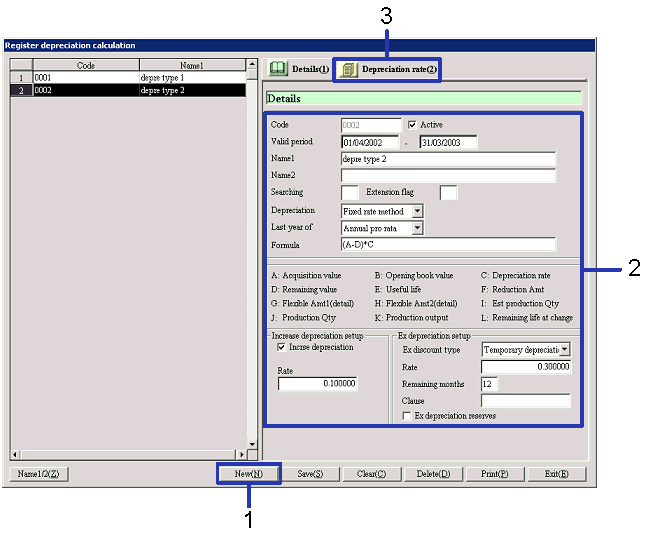Click the Depreciation rate(2) tab icon
Viewport: 651px width, 538px height.
349,69
